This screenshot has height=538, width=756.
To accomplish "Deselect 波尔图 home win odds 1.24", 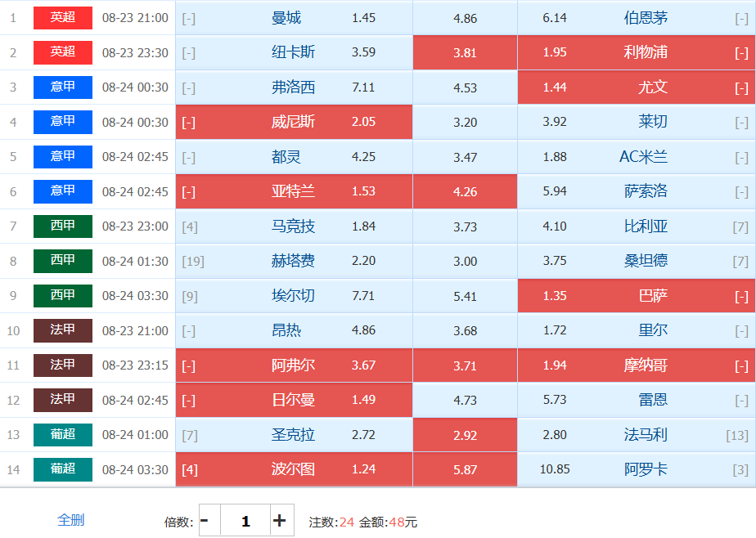I will [294, 469].
